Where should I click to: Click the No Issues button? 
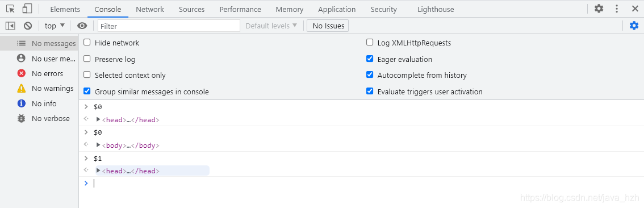tap(328, 26)
